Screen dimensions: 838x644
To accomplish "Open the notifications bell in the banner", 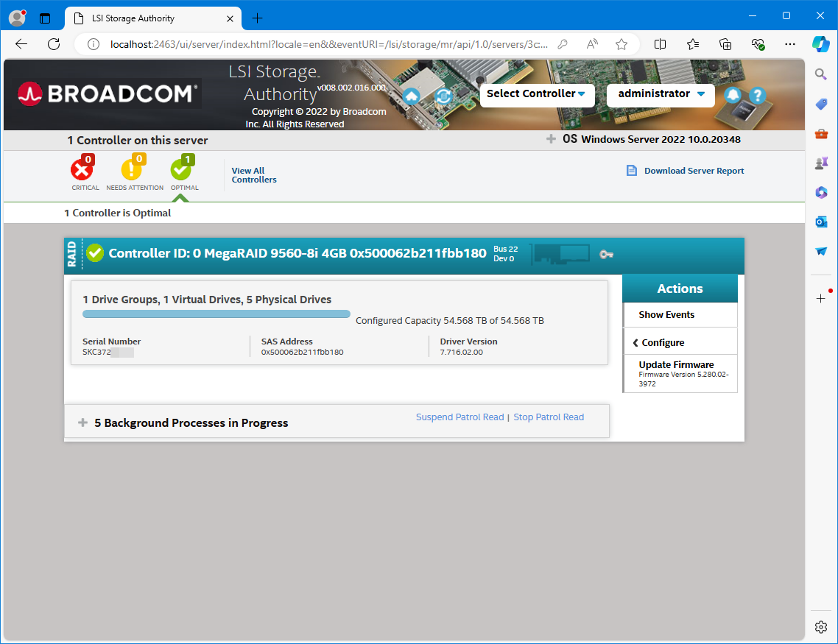I will 733,95.
